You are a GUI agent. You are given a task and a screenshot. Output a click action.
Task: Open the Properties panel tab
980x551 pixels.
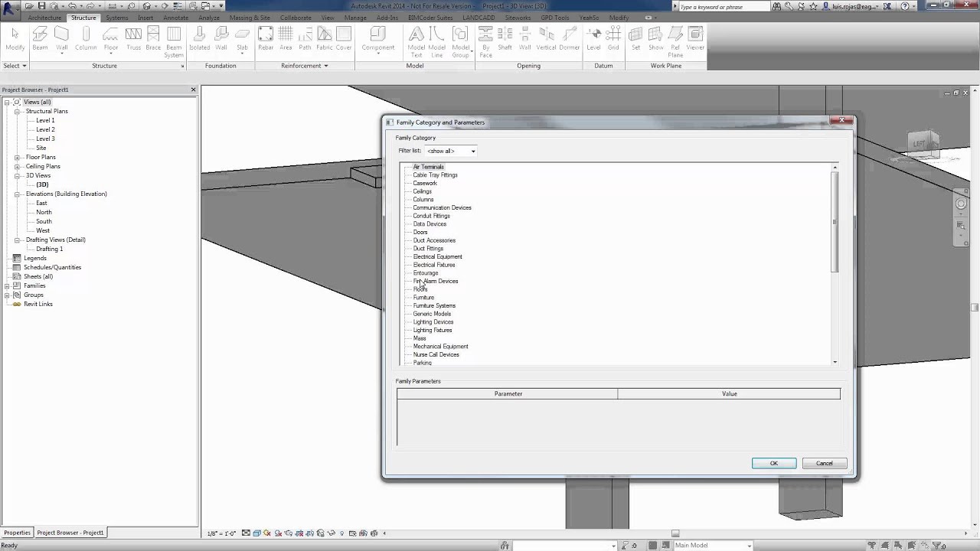[x=17, y=533]
